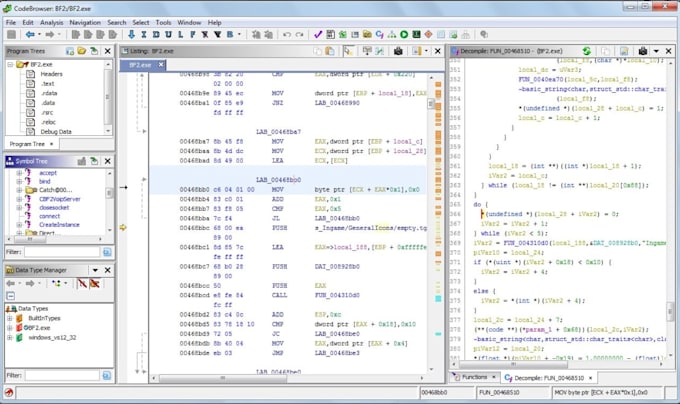This screenshot has height=404, width=680.
Task: Open the dropdown arrow next to 'B' bookmark icon
Action: (239, 35)
